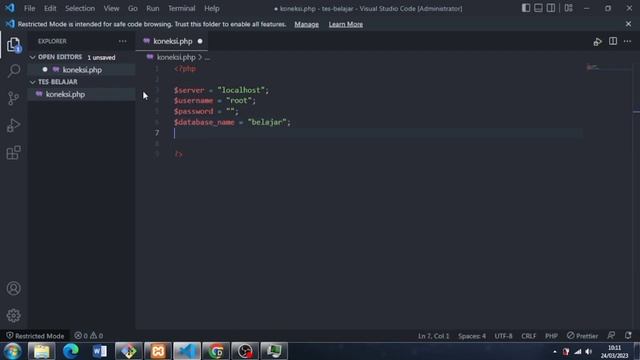This screenshot has height=360, width=640.
Task: Close the Restricted Mode banner
Action: tap(628, 24)
